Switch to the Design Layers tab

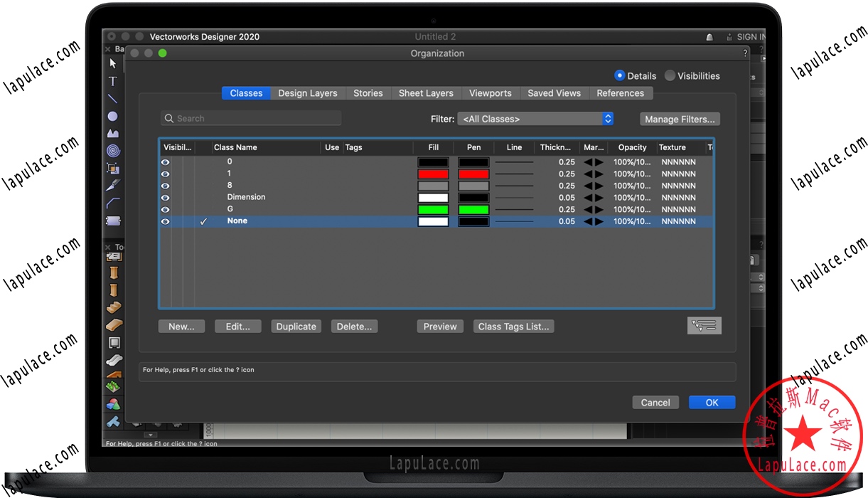tap(307, 93)
